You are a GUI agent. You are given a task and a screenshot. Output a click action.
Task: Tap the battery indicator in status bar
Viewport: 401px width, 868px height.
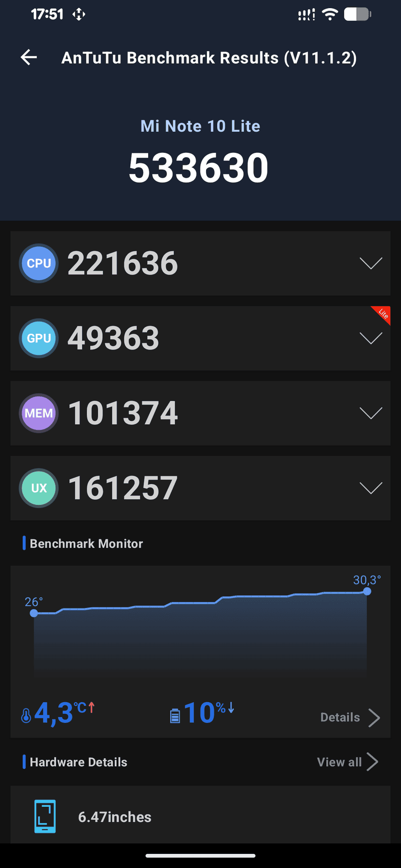click(358, 14)
